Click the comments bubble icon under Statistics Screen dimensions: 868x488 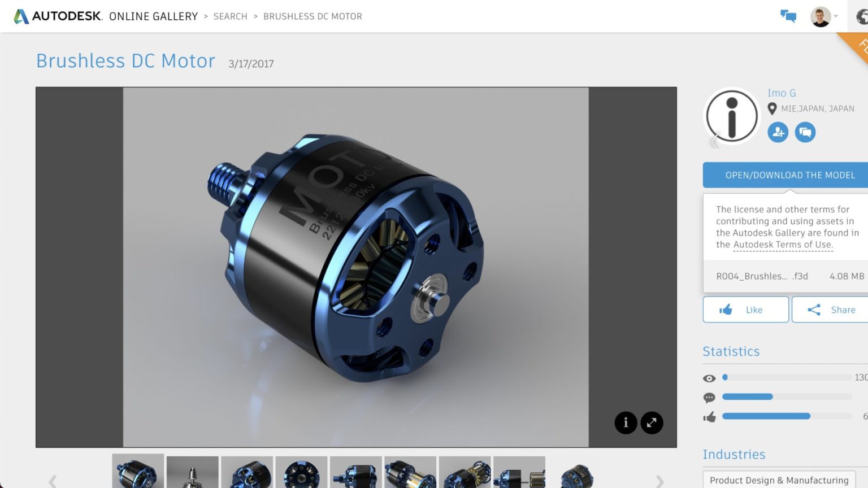pyautogui.click(x=709, y=397)
